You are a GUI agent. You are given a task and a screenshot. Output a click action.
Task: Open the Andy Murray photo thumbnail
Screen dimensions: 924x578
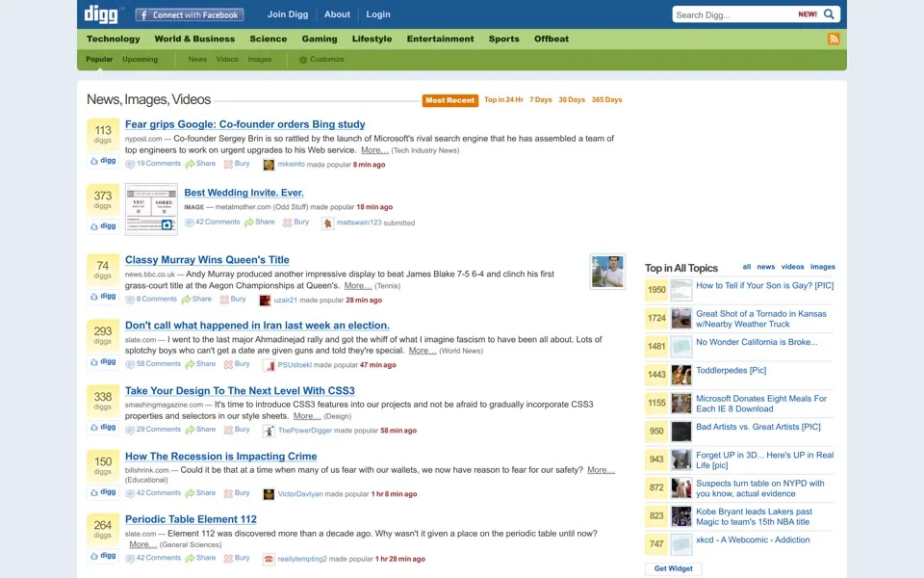click(607, 272)
